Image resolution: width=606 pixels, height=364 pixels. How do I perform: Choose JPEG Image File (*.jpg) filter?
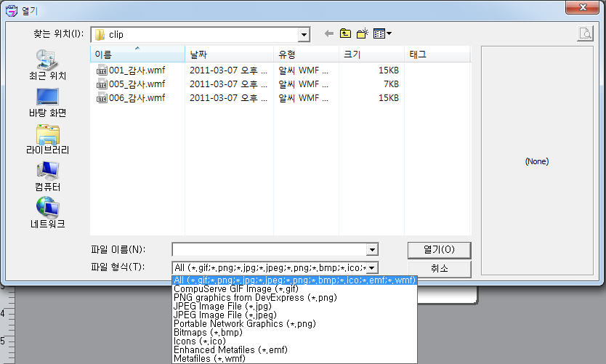[x=294, y=307]
